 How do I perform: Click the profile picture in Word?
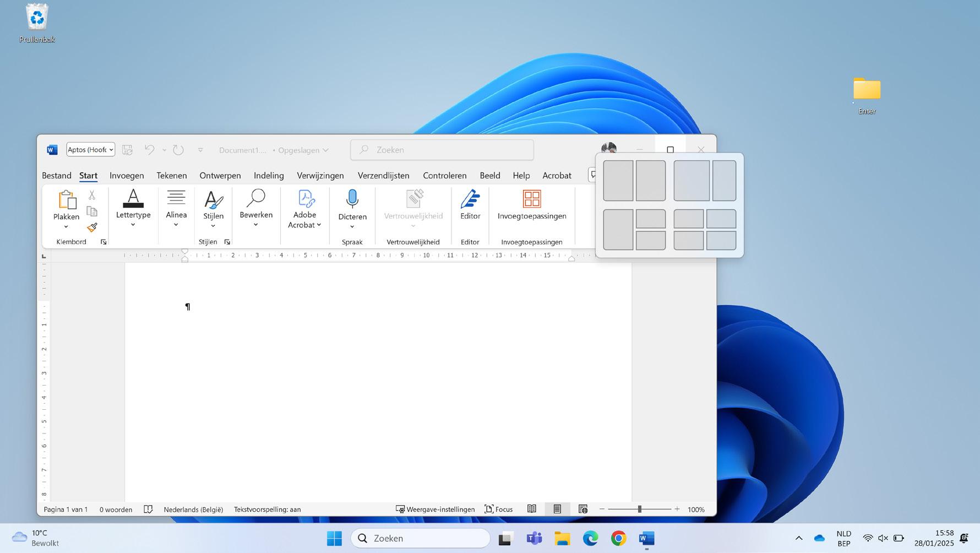point(608,149)
